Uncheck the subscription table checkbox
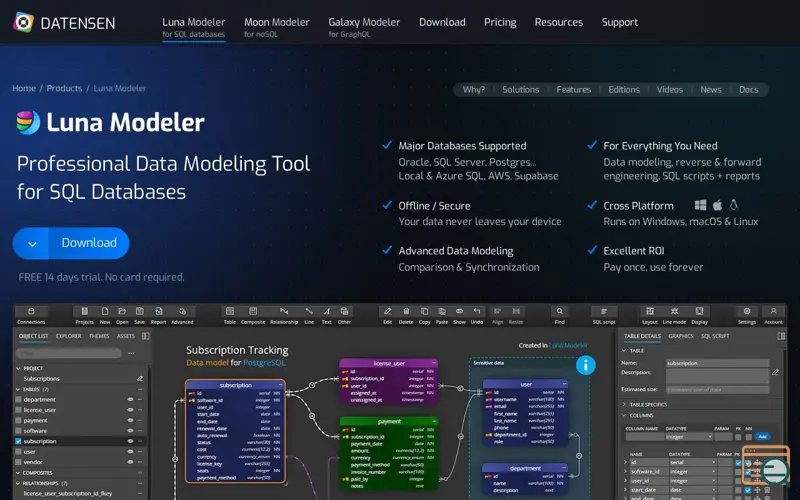 18,441
